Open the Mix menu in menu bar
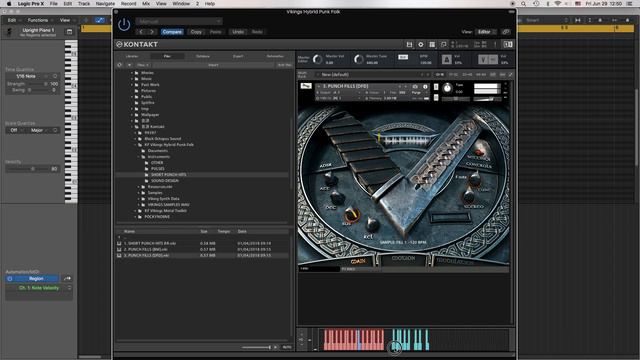The height and width of the screenshot is (360, 640). point(146,4)
